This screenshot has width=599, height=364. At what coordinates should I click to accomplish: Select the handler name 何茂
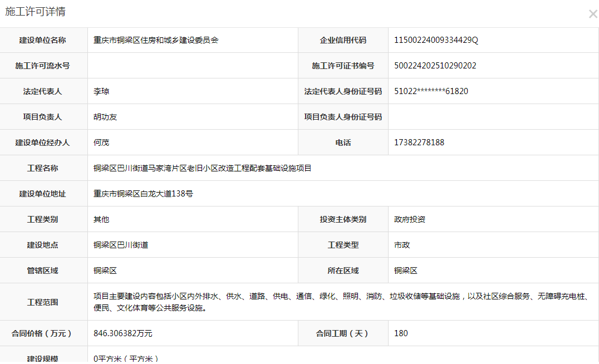[101, 142]
